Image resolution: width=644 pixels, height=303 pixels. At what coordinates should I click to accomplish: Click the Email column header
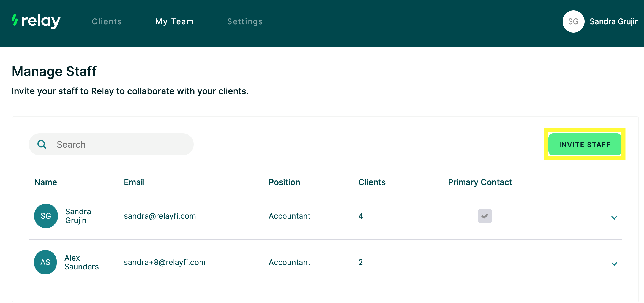coord(134,182)
